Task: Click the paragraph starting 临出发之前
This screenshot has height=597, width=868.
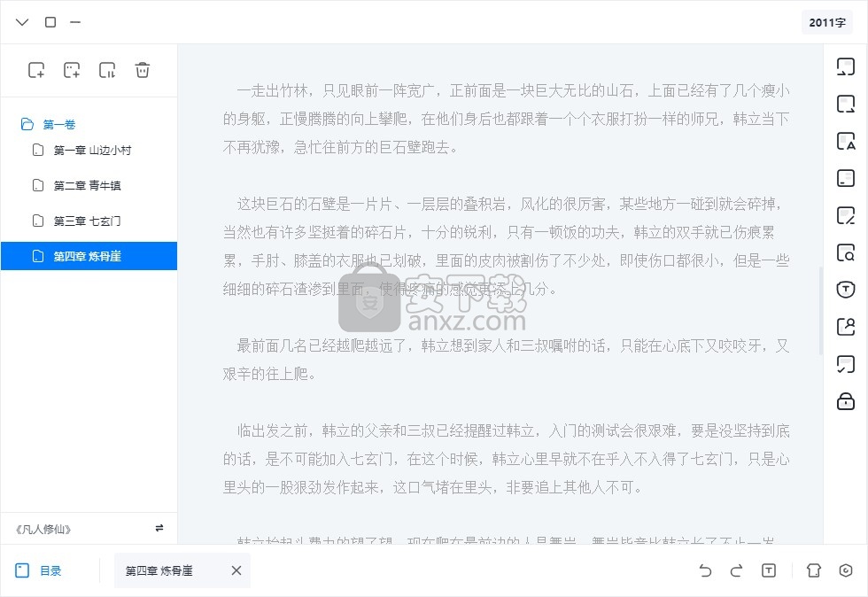Action: [507, 459]
